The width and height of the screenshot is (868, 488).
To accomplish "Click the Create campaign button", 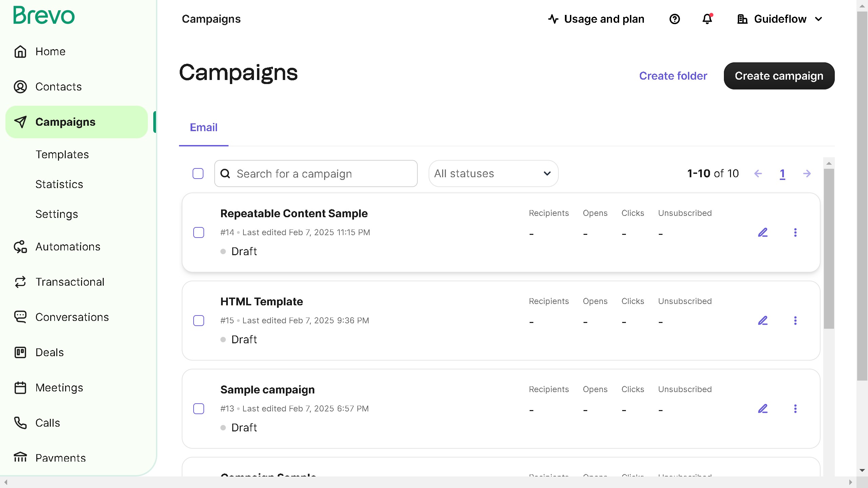I will (x=779, y=76).
